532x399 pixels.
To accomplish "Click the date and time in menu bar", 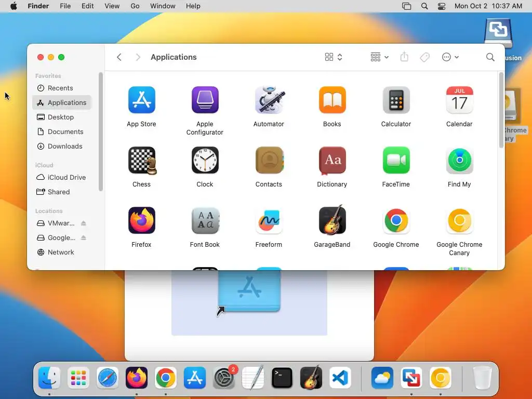I will 488,6.
